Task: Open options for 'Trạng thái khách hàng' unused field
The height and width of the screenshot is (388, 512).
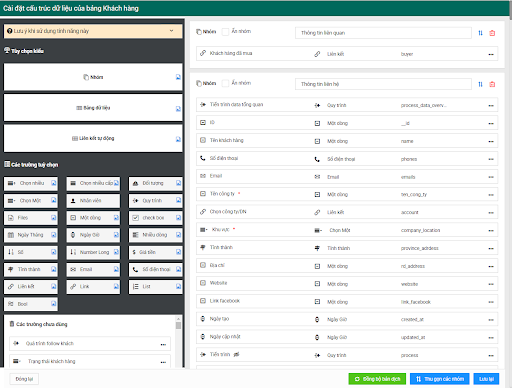Action: click(163, 362)
